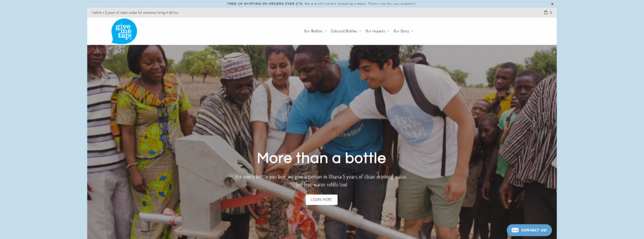
Task: Open the CONTACT US! chat button
Action: (x=529, y=230)
